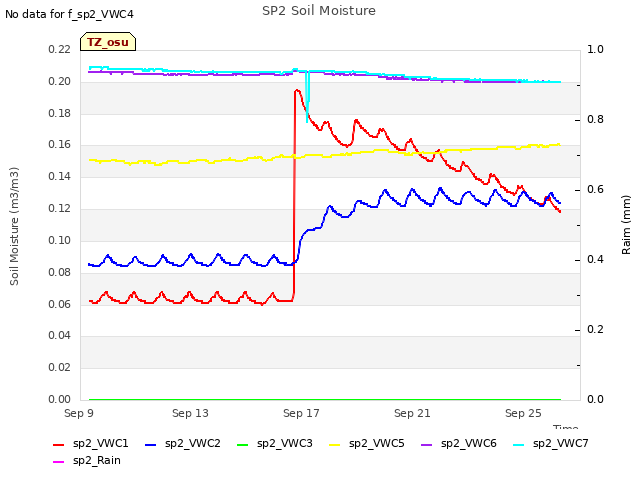Viewport: 640px width, 480px height.
Task: Select the sp2_VWC1 legend label
Action: (100, 444)
